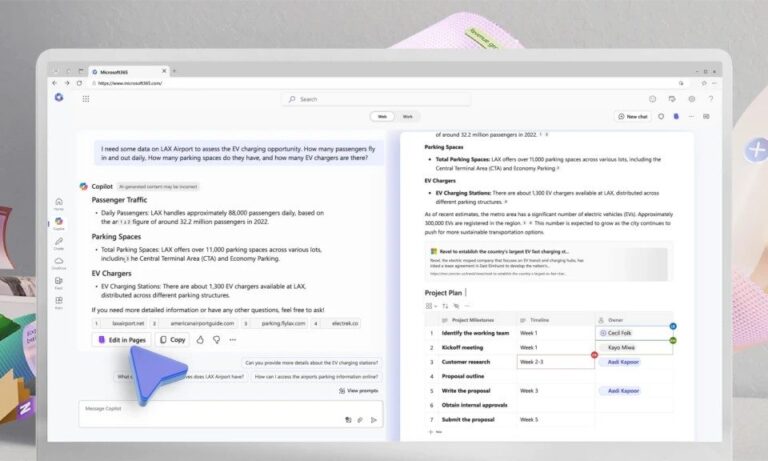Image resolution: width=768 pixels, height=461 pixels.
Task: Open the Apps icon in sidebar
Action: click(59, 302)
